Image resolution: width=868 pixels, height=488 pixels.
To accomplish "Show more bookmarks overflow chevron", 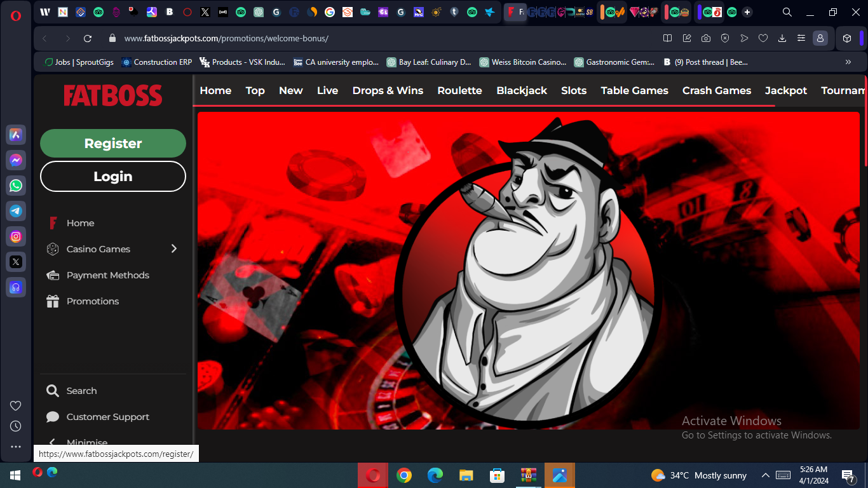I will (x=848, y=62).
